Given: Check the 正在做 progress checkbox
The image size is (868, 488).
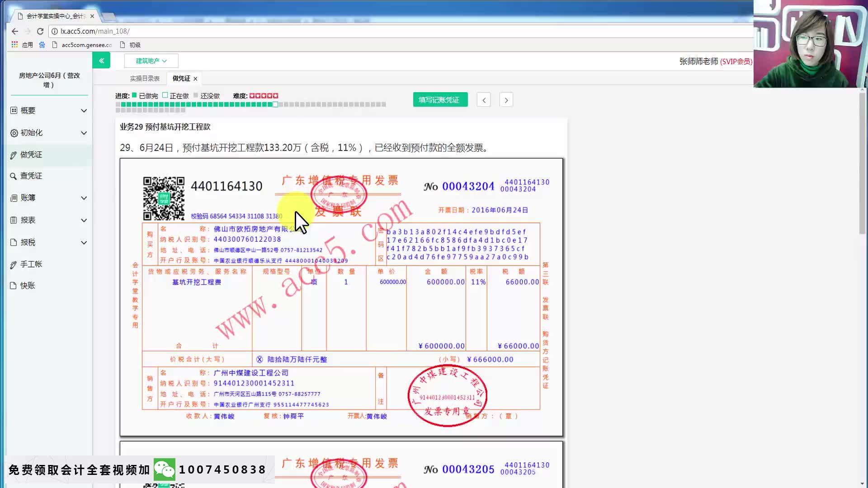Looking at the screenshot, I should point(165,95).
